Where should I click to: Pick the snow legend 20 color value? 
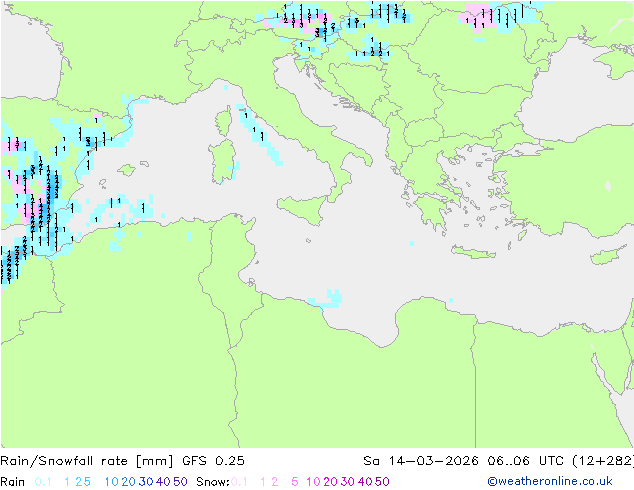[330, 482]
